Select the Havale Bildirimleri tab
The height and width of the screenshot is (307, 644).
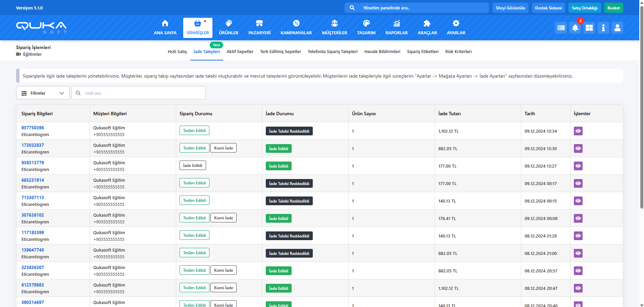(382, 52)
